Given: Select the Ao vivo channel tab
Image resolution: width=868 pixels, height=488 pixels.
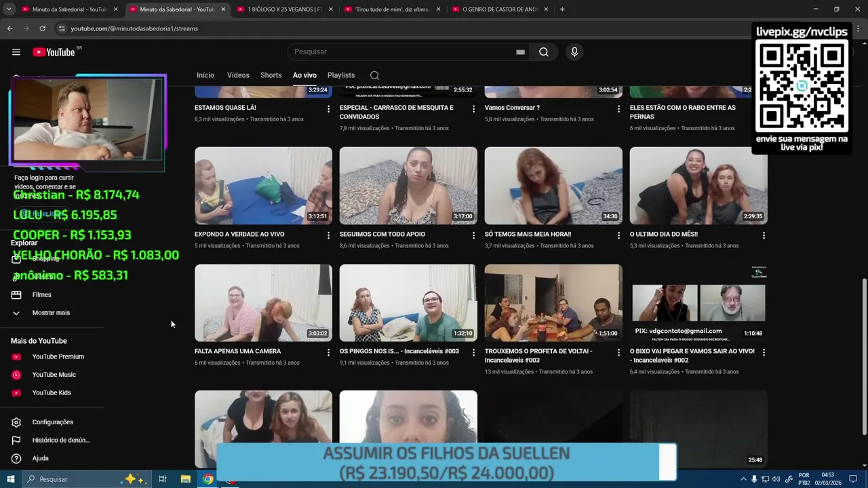Looking at the screenshot, I should (304, 75).
